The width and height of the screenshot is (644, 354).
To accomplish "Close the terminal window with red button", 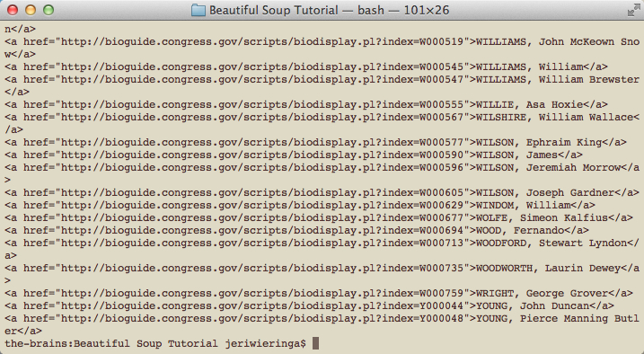I will tap(13, 10).
